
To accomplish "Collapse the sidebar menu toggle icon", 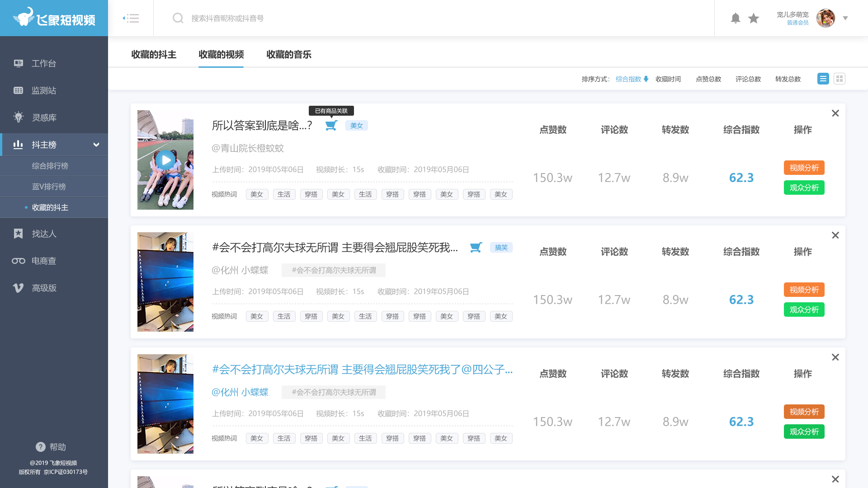I will [x=131, y=18].
